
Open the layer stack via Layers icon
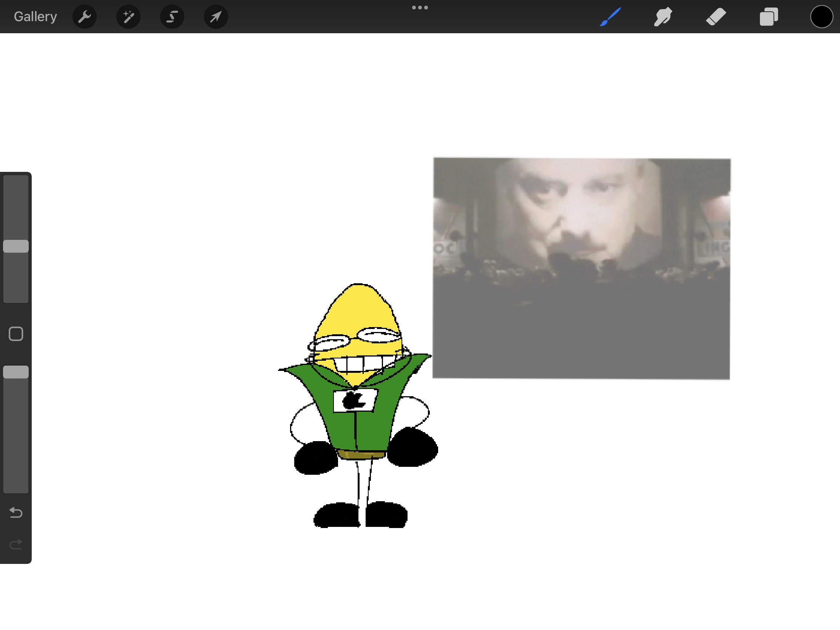click(769, 16)
